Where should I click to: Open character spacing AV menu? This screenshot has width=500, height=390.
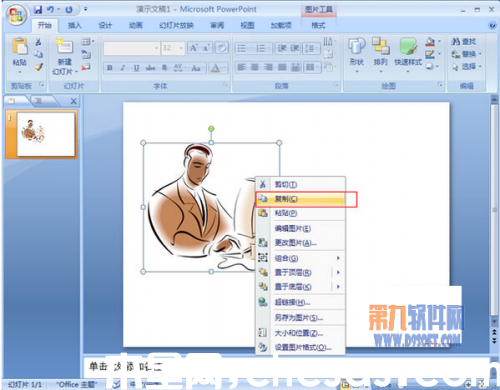pyautogui.click(x=179, y=68)
